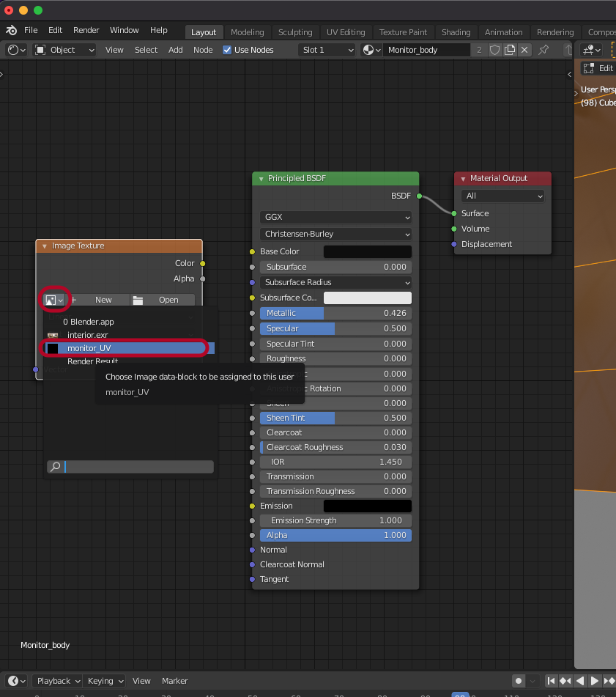Image resolution: width=616 pixels, height=697 pixels.
Task: Click the Sheen Tint slider
Action: (335, 418)
